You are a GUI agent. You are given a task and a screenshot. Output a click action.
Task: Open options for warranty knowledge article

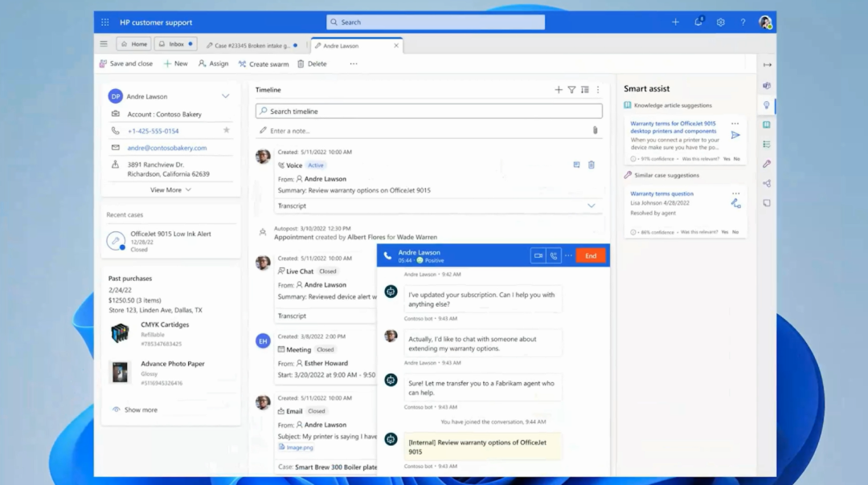click(x=735, y=124)
